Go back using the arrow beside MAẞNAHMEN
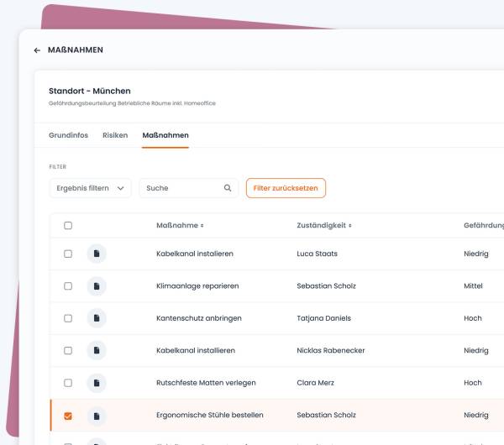 tap(37, 50)
